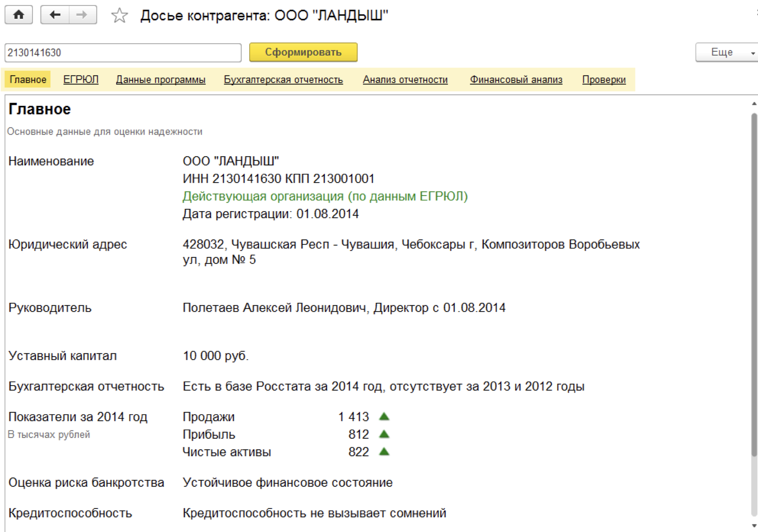The height and width of the screenshot is (532, 758).
Task: Click the vertical scrollbar thumb
Action: [x=754, y=284]
